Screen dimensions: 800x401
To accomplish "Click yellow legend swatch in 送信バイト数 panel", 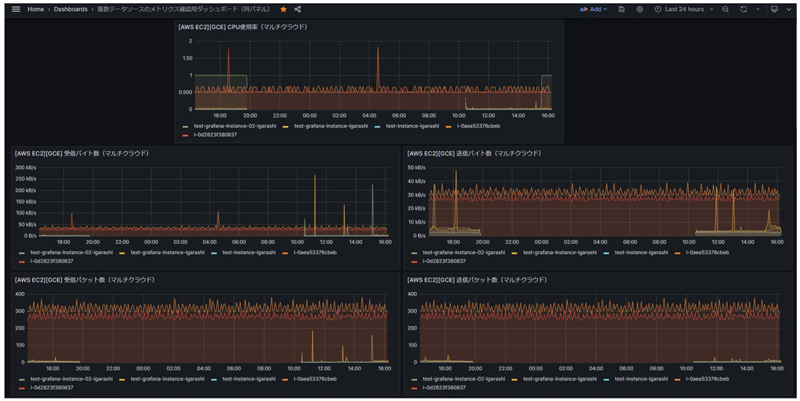I will click(515, 253).
